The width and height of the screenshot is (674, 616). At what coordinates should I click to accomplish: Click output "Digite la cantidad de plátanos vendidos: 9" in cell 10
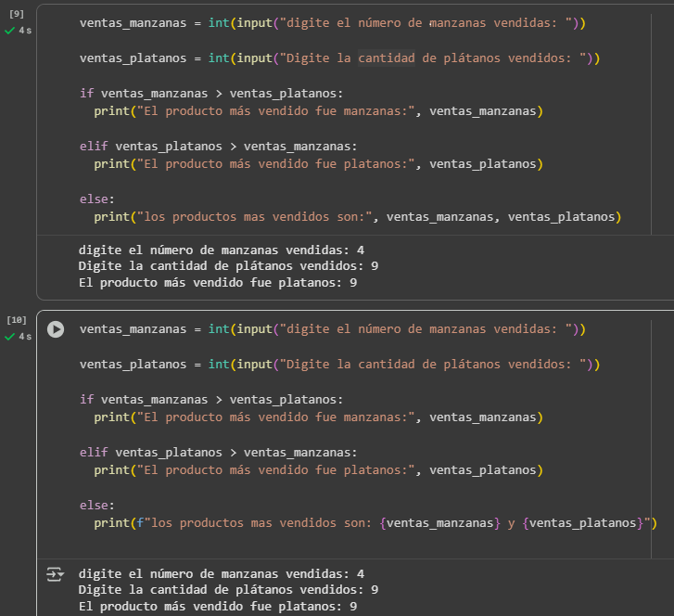click(228, 590)
